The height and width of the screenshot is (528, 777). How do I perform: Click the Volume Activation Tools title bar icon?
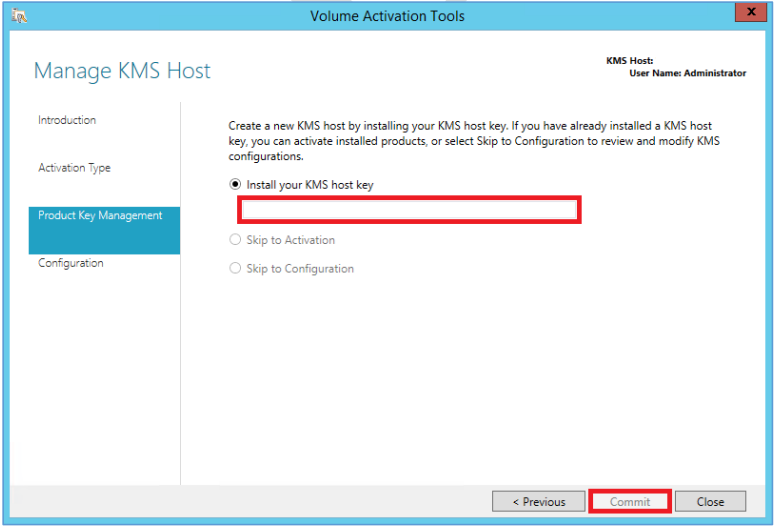(x=19, y=16)
